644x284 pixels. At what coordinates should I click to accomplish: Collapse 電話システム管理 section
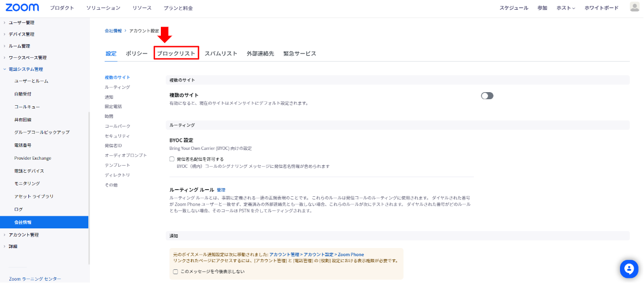pyautogui.click(x=26, y=69)
